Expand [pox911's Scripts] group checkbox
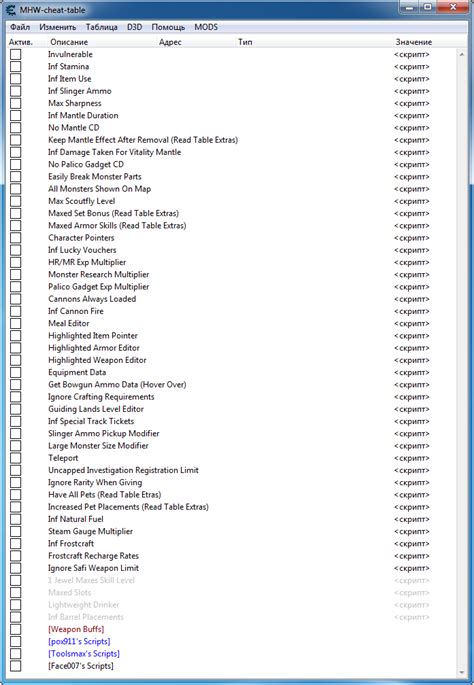This screenshot has height=685, width=474. tap(16, 641)
